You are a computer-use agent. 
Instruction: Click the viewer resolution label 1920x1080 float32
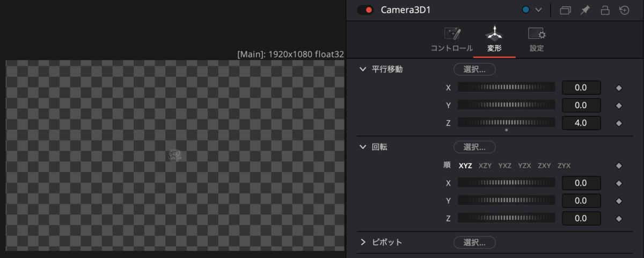point(290,54)
